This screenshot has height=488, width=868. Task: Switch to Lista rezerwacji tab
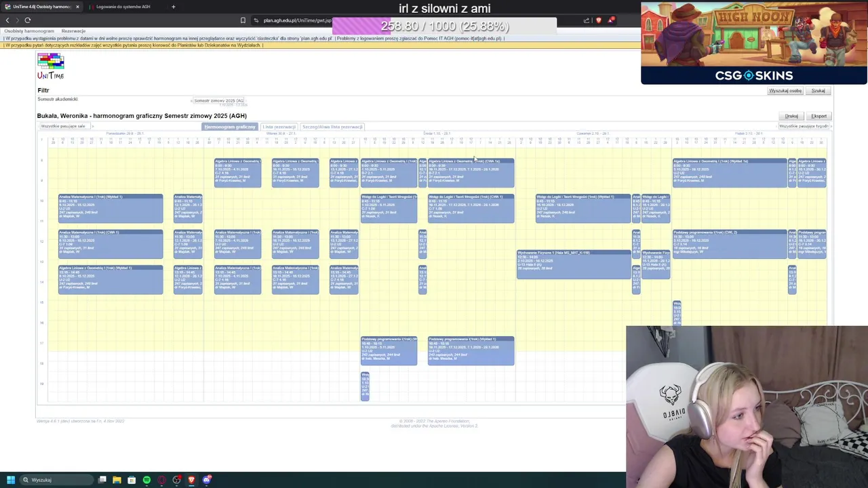279,127
